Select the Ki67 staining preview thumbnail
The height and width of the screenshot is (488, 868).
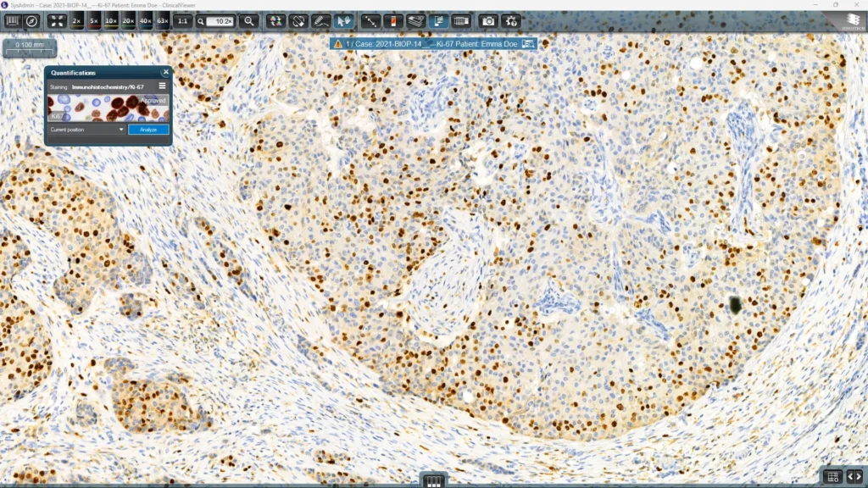(108, 108)
